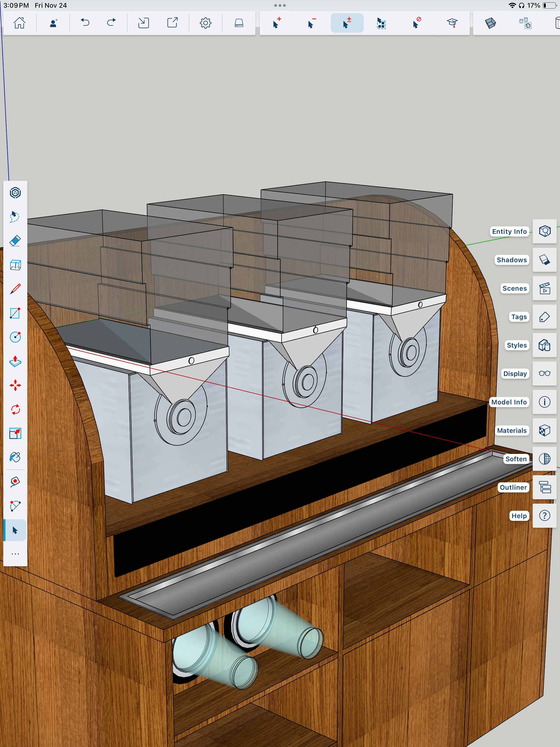560x747 pixels.
Task: Select the Rotate tool
Action: tap(15, 410)
